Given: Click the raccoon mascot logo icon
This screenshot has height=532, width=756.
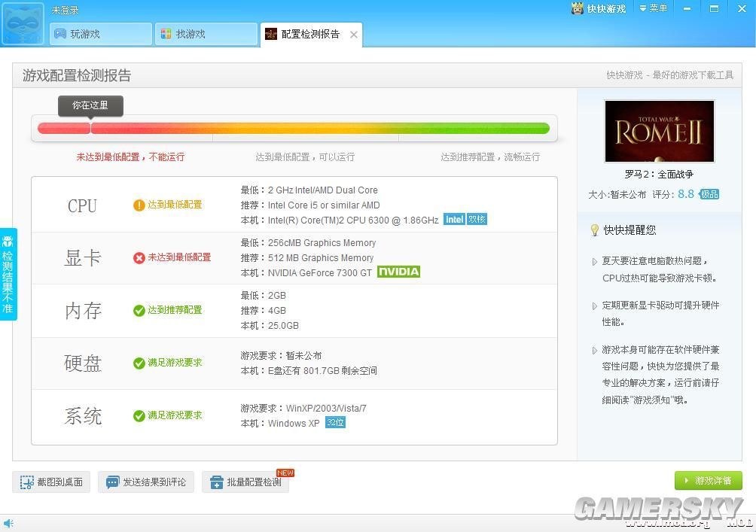Looking at the screenshot, I should click(23, 24).
